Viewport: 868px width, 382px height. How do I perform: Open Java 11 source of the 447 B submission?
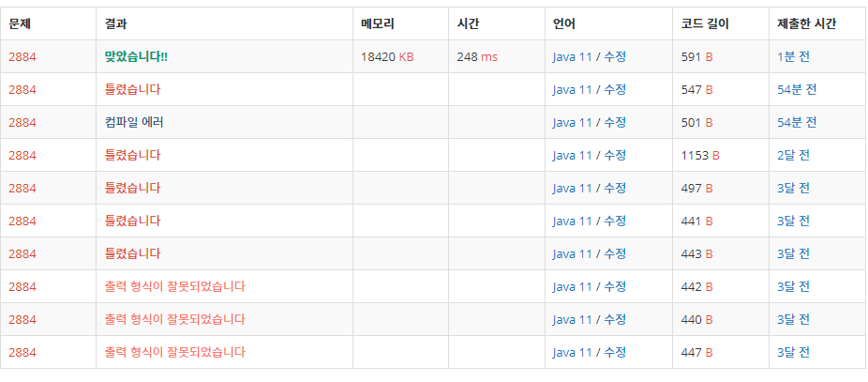tap(573, 353)
